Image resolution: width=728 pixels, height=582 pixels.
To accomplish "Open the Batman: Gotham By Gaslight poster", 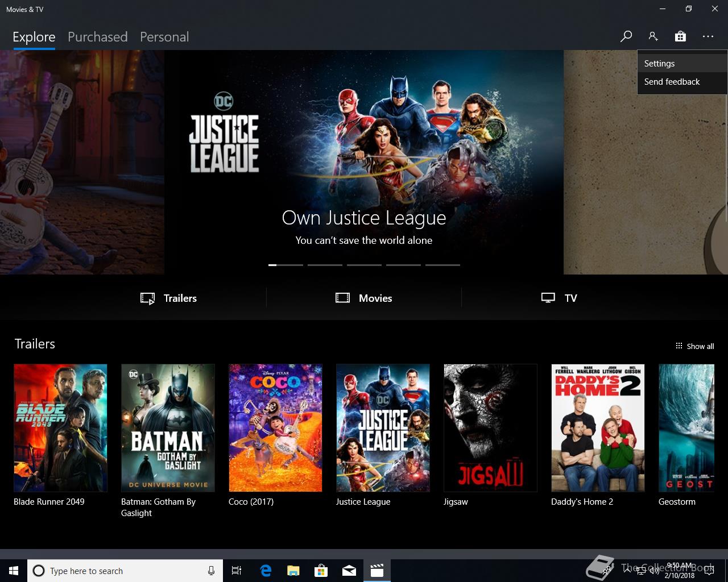I will click(x=168, y=428).
